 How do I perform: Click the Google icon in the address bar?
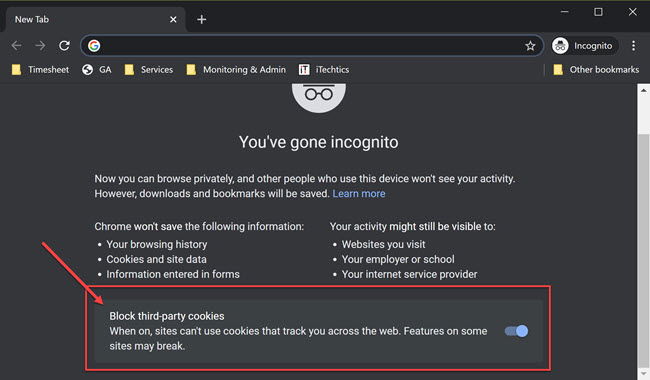94,46
